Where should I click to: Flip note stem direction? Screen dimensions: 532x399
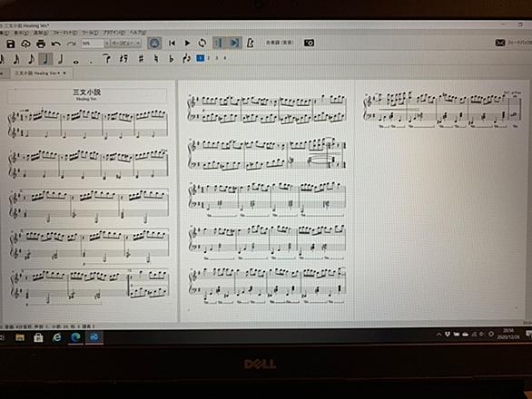[x=186, y=59]
